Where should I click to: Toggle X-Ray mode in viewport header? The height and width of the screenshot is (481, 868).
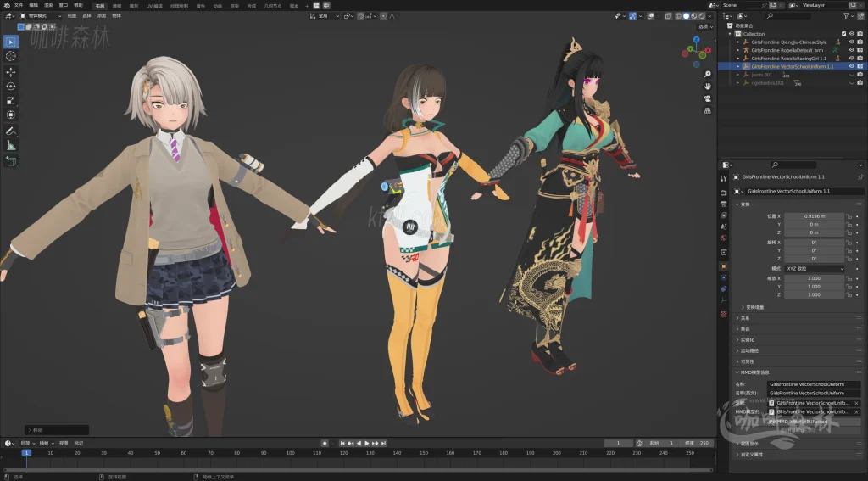tap(668, 16)
